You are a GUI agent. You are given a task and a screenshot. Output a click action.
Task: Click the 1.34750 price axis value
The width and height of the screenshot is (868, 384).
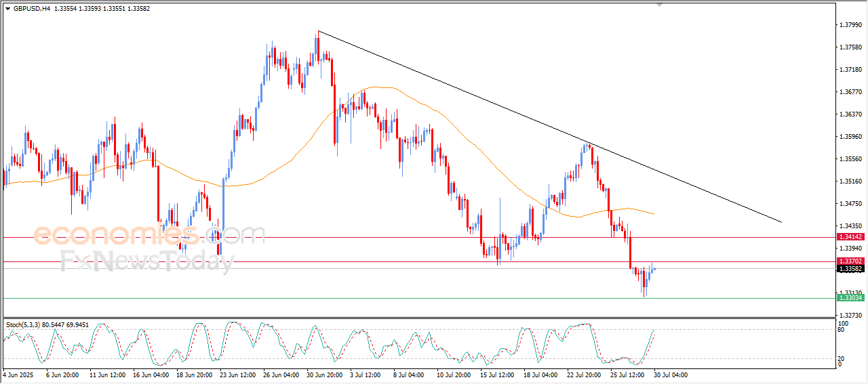850,204
